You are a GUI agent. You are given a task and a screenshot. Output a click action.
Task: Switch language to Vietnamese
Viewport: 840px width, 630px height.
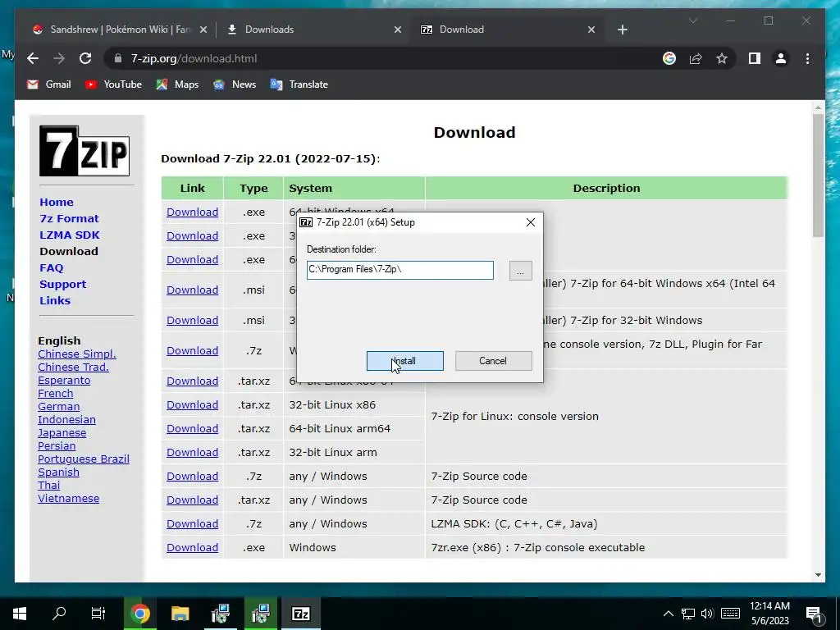tap(69, 498)
